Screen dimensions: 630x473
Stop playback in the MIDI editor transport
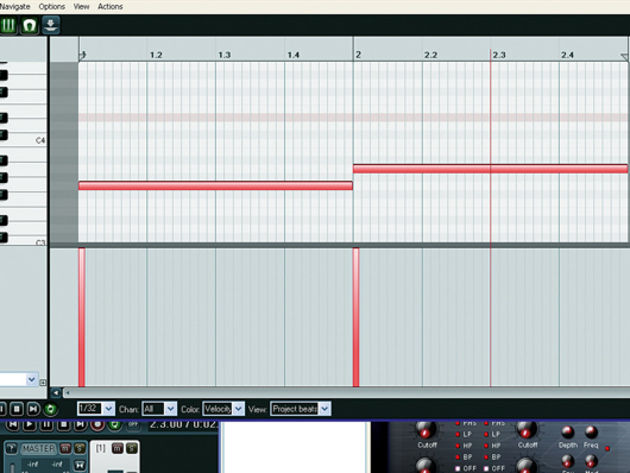coord(17,409)
